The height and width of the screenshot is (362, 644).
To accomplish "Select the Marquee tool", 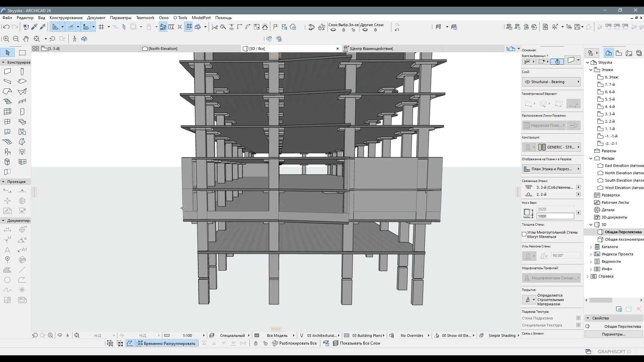I will click(22, 53).
